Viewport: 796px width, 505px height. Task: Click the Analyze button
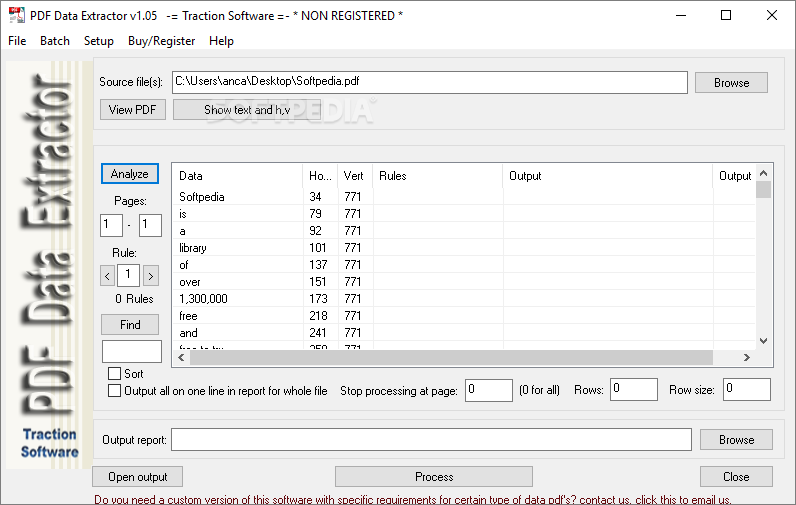click(130, 174)
